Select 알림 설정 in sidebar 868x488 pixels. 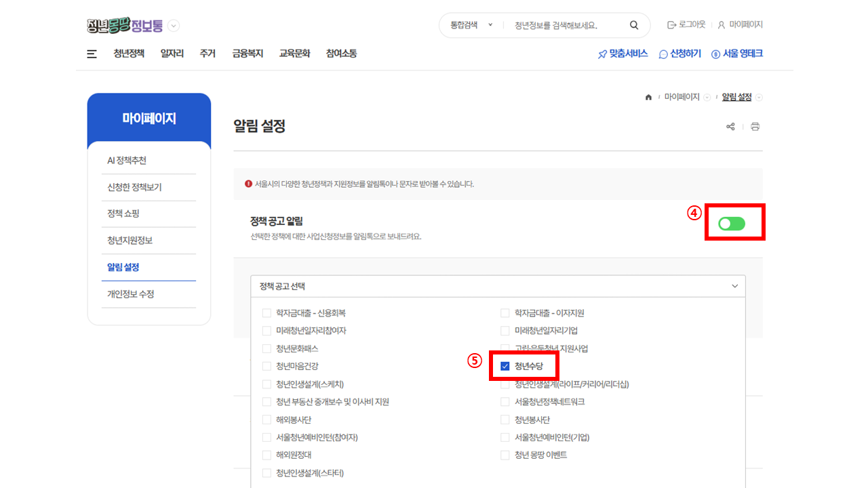click(x=149, y=267)
